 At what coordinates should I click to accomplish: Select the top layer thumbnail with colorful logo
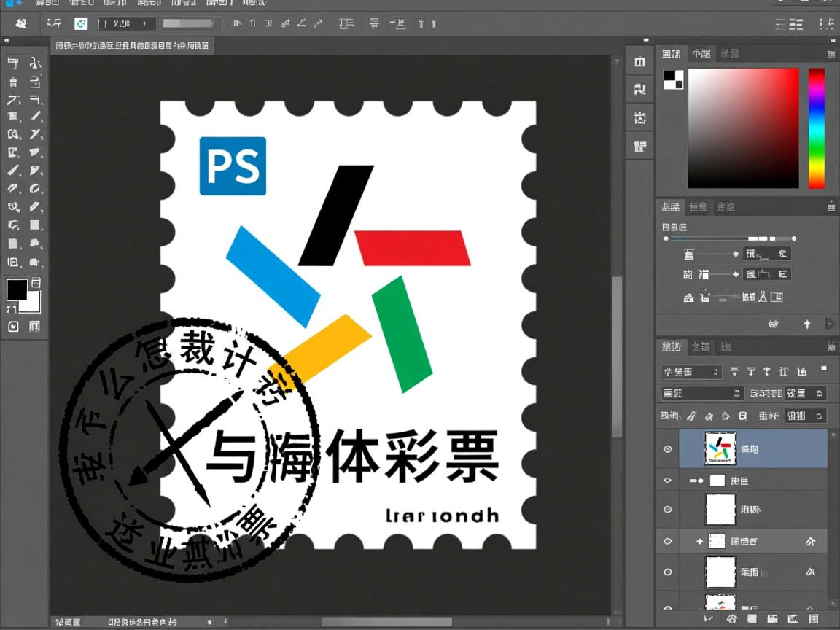tap(720, 448)
